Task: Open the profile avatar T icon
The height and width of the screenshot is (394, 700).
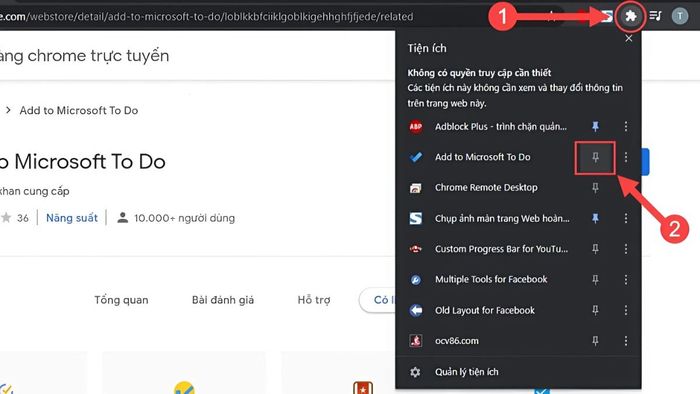Action: (680, 17)
